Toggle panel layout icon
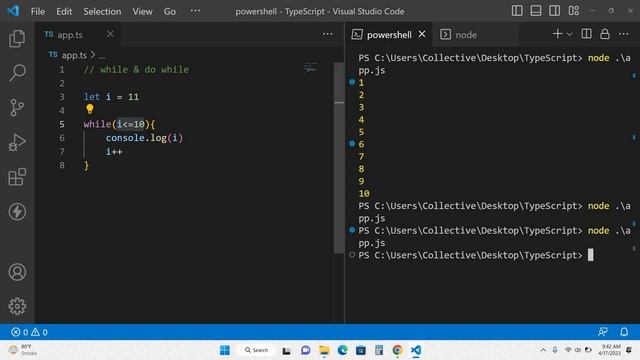640x360 pixels. (536, 11)
